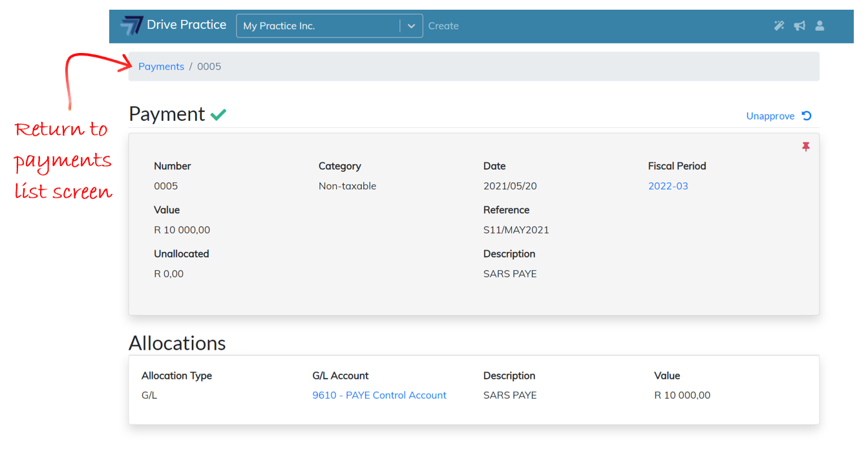Click the unapprove undo arrow icon

(807, 116)
